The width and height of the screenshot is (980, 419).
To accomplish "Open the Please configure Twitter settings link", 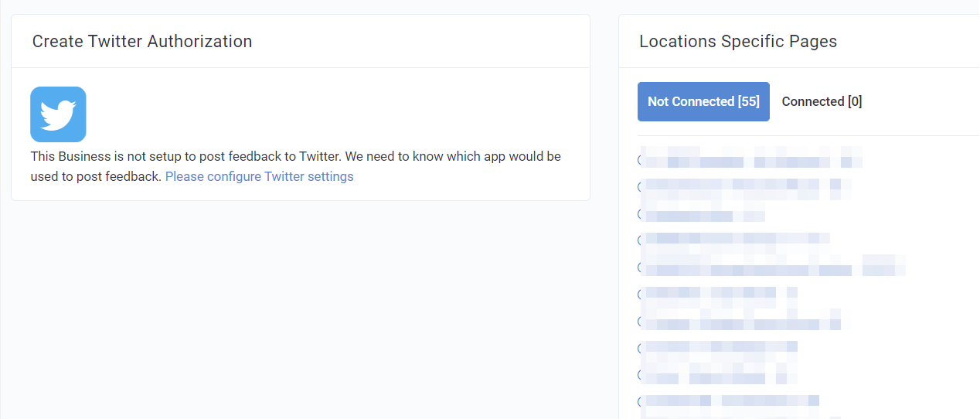I will pyautogui.click(x=260, y=176).
